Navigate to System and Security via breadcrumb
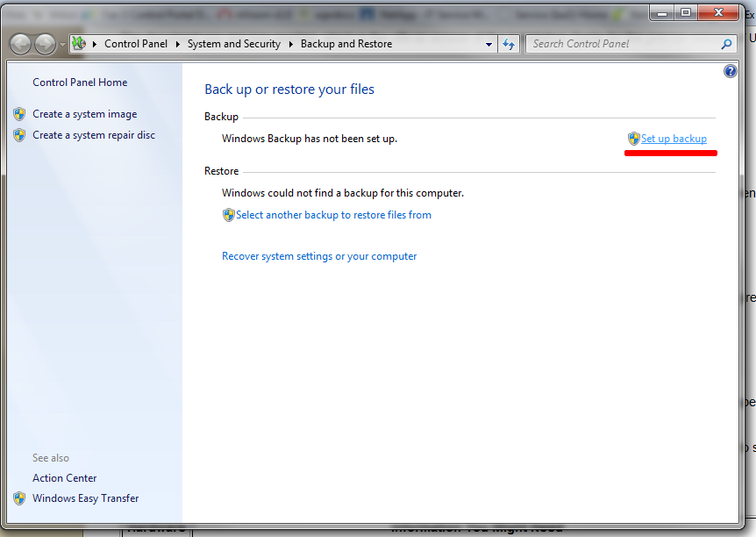The height and width of the screenshot is (537, 756). point(234,43)
